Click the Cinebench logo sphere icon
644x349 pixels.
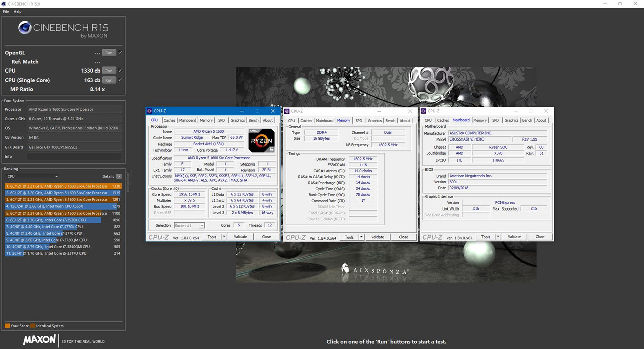point(25,27)
